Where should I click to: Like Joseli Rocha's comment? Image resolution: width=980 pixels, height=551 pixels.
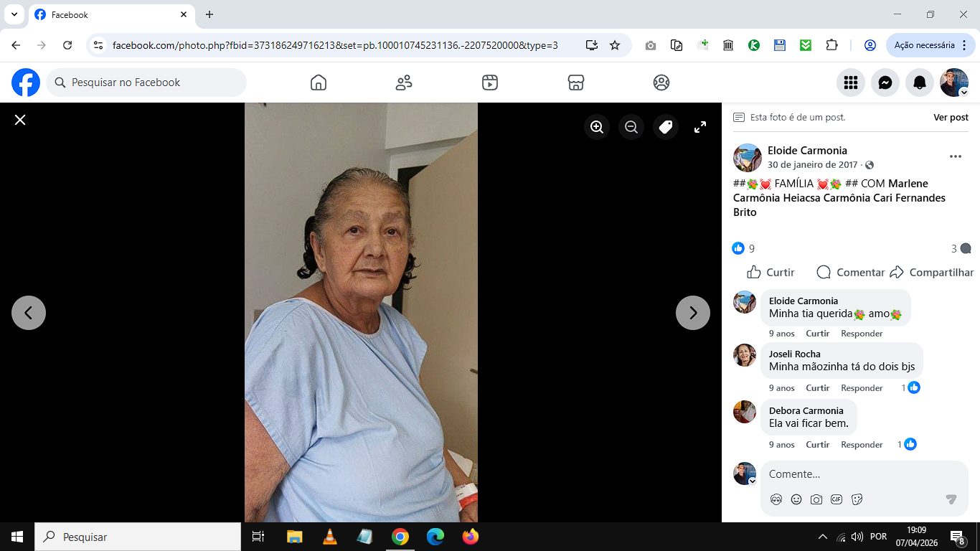pyautogui.click(x=817, y=387)
